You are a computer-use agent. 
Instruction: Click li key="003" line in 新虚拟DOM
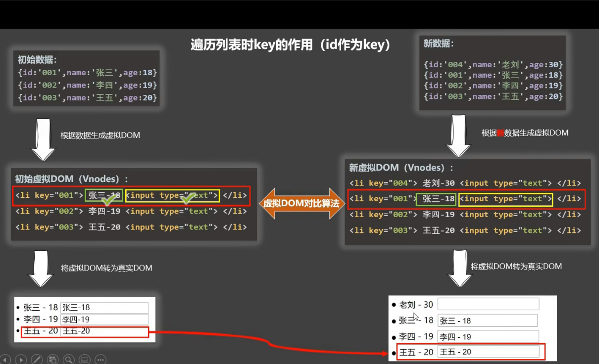(465, 230)
